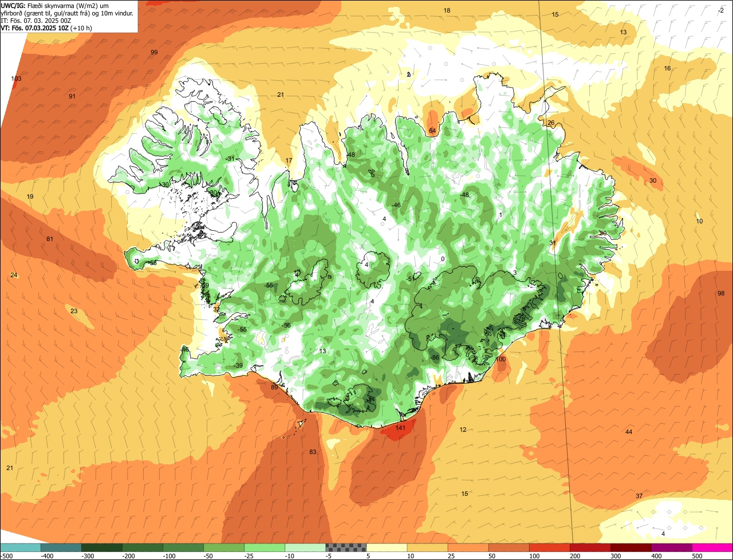Viewport: 733px width, 560px height.
Task: Click the dark red swatch between 300 and 400
Action: [630, 547]
